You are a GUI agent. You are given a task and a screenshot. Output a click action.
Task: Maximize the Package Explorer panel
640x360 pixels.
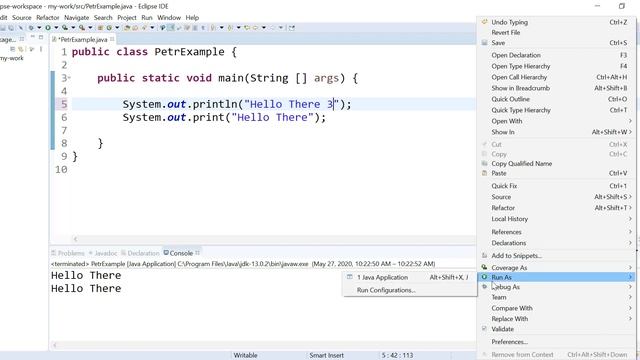(41, 37)
